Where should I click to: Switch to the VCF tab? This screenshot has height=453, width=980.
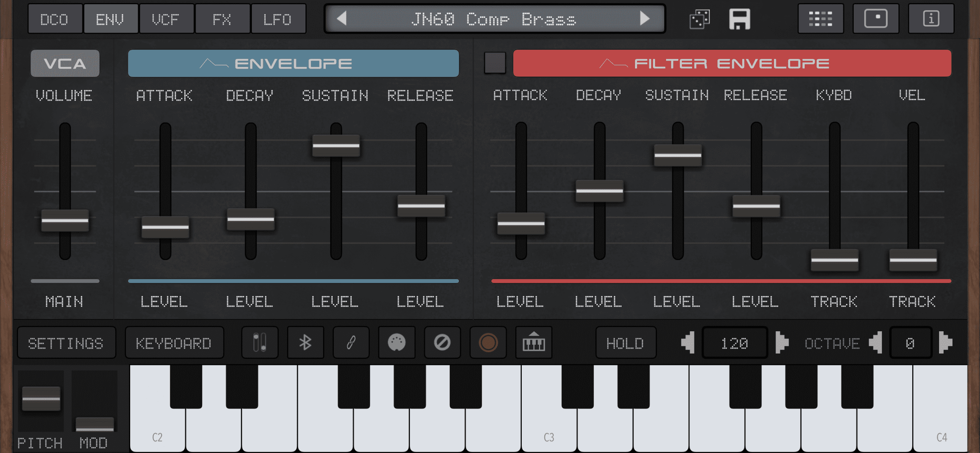(166, 19)
